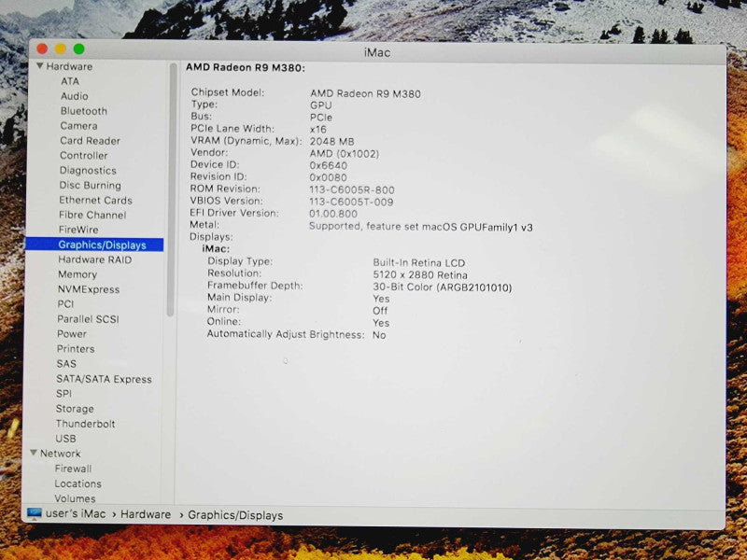Open Firewall under Network
Image resolution: width=747 pixels, height=560 pixels.
pyautogui.click(x=74, y=469)
